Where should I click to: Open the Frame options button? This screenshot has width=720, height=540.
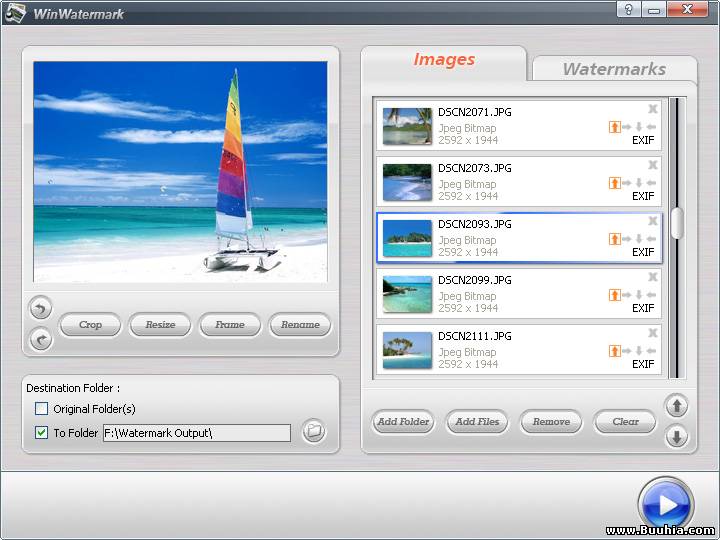point(230,325)
